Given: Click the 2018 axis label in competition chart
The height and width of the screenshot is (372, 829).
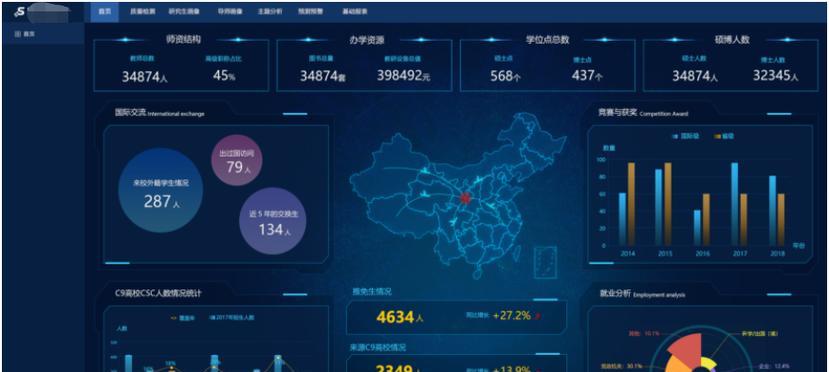Looking at the screenshot, I should click(x=778, y=254).
